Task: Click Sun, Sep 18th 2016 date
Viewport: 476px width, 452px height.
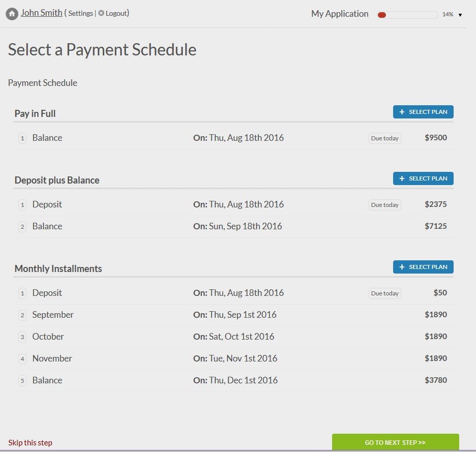Action: [245, 226]
